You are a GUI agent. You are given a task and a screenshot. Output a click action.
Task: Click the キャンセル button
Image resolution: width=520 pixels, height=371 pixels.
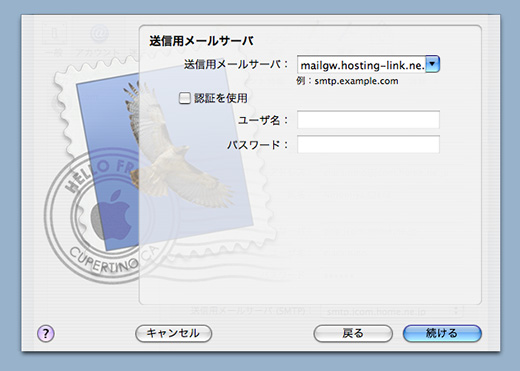pos(174,333)
